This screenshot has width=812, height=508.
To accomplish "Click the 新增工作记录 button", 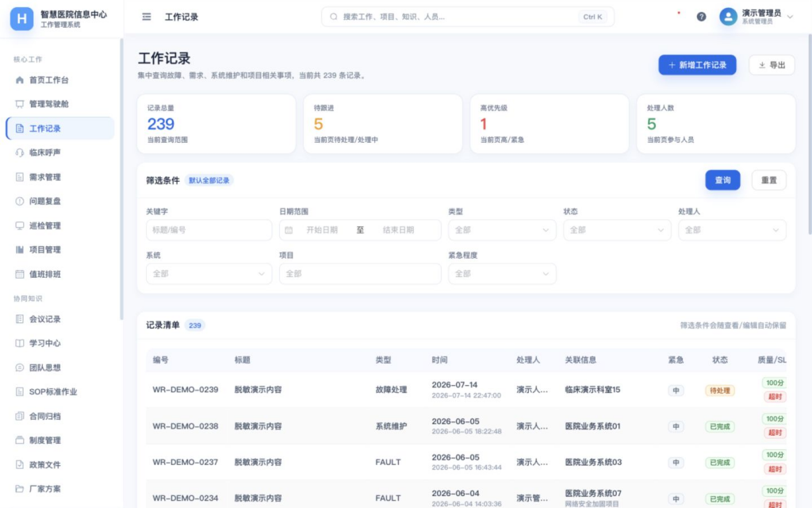I will click(697, 65).
